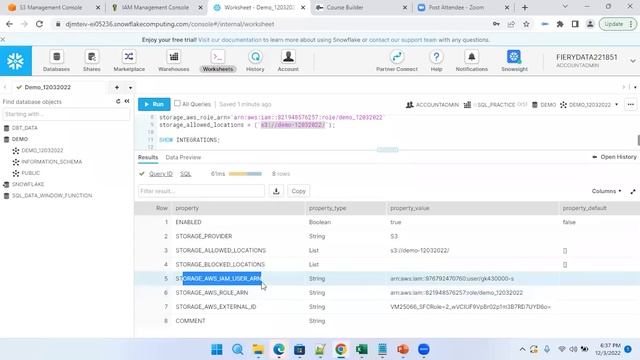Click the Query ID link
This screenshot has width=640, height=360.
[x=160, y=174]
